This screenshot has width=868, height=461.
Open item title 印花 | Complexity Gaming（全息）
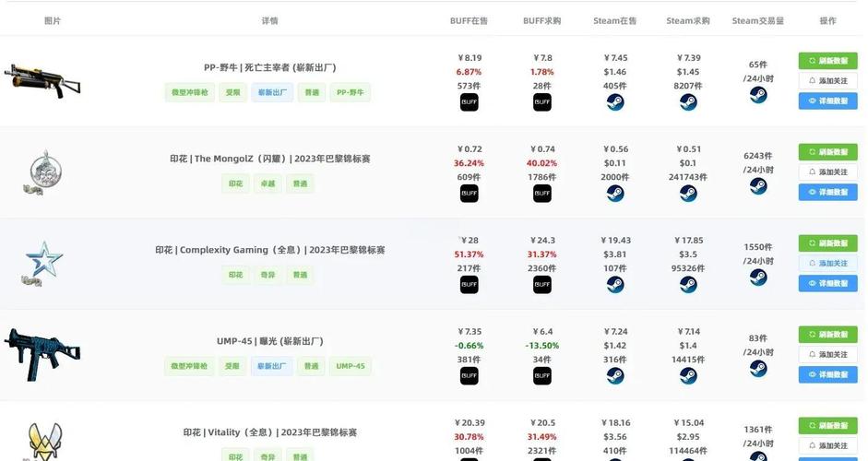[269, 250]
